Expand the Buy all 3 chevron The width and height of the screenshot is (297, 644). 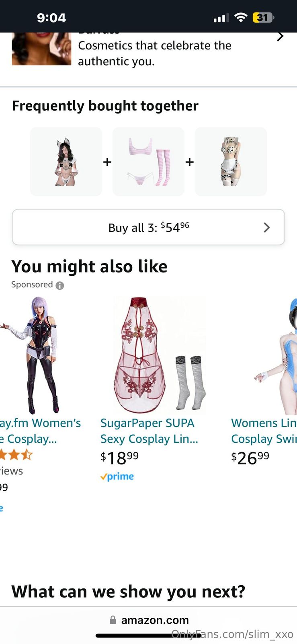[266, 227]
